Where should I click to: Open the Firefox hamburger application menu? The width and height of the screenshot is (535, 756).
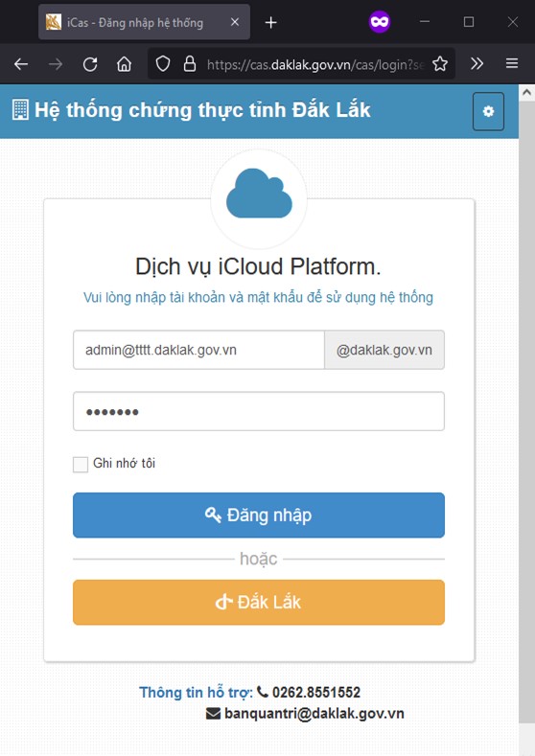tap(512, 63)
